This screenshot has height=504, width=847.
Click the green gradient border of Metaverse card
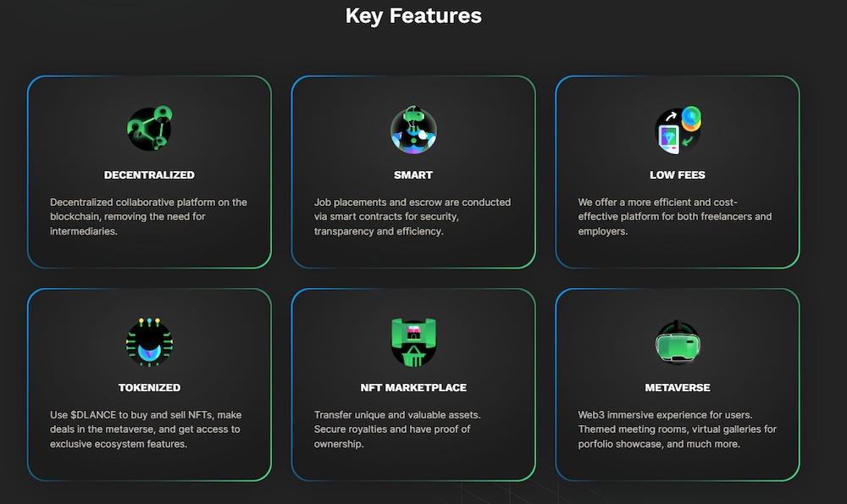(799, 385)
